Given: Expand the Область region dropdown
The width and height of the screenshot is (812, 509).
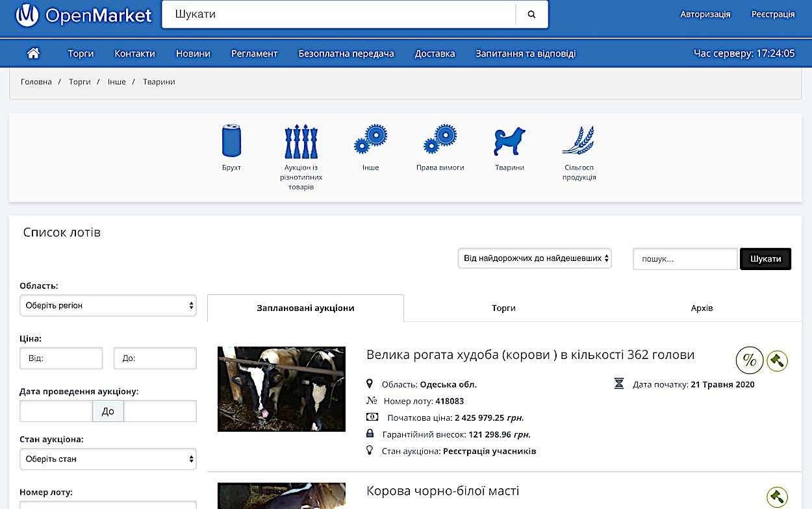Looking at the screenshot, I should pos(108,306).
